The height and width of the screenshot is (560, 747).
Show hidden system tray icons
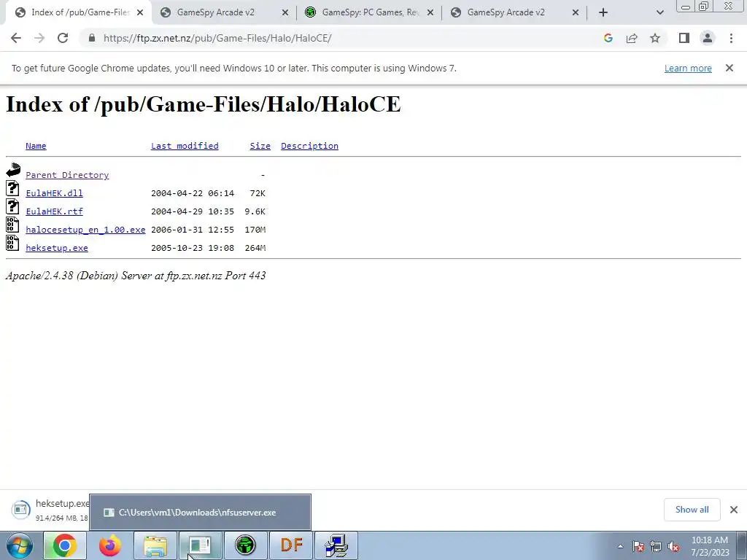click(620, 546)
